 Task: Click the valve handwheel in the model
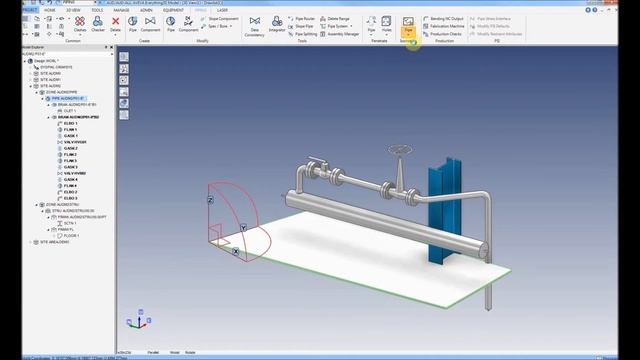pyautogui.click(x=400, y=149)
